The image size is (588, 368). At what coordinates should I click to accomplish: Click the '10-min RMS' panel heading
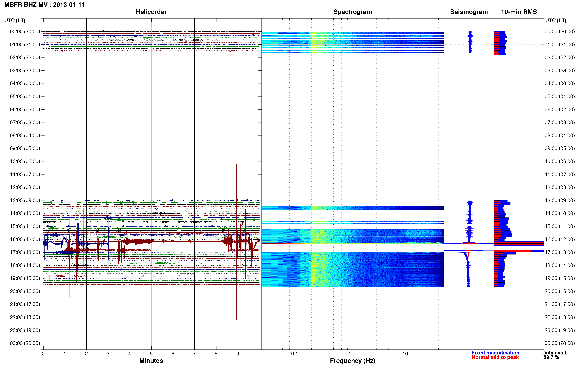[x=519, y=12]
